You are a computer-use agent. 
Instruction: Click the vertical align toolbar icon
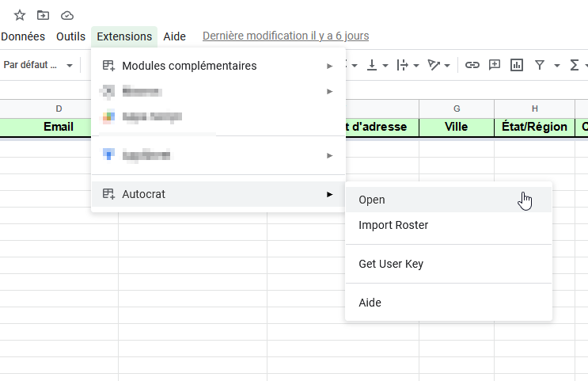point(372,65)
